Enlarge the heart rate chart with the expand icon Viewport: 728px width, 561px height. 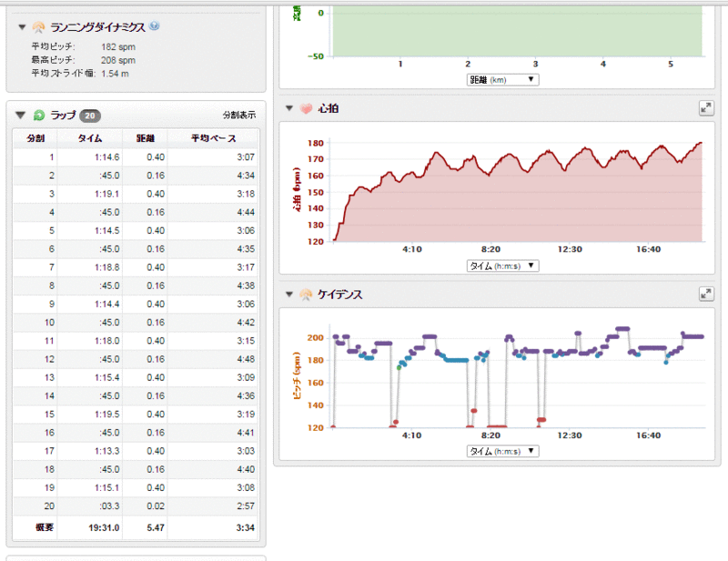click(705, 108)
